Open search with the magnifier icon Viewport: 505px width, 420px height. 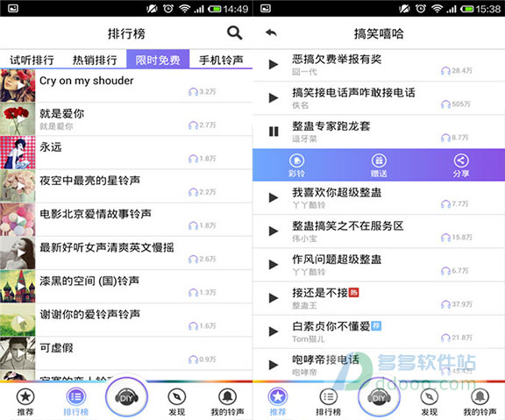point(234,32)
